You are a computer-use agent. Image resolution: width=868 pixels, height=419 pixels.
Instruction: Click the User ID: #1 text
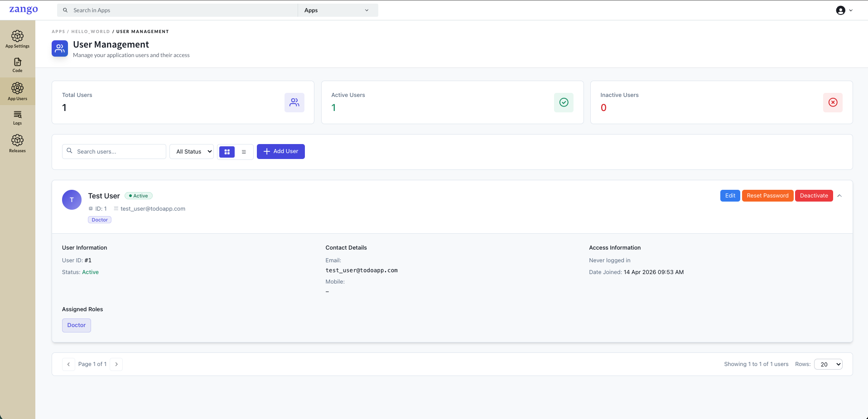[x=77, y=260]
